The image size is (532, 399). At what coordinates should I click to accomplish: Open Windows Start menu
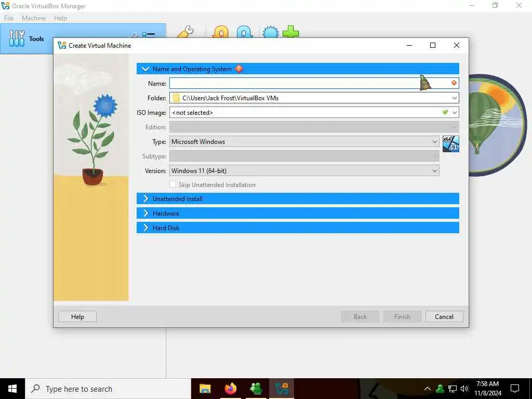[12, 389]
